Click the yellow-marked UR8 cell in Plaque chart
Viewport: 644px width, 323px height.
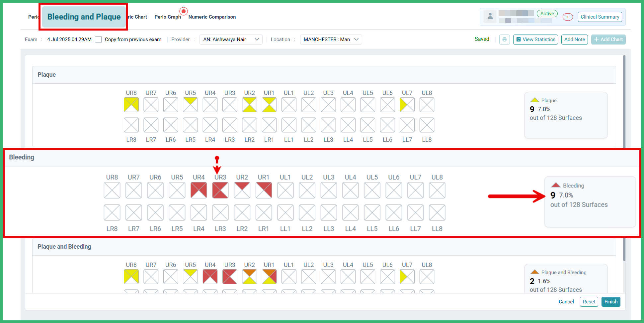(131, 104)
